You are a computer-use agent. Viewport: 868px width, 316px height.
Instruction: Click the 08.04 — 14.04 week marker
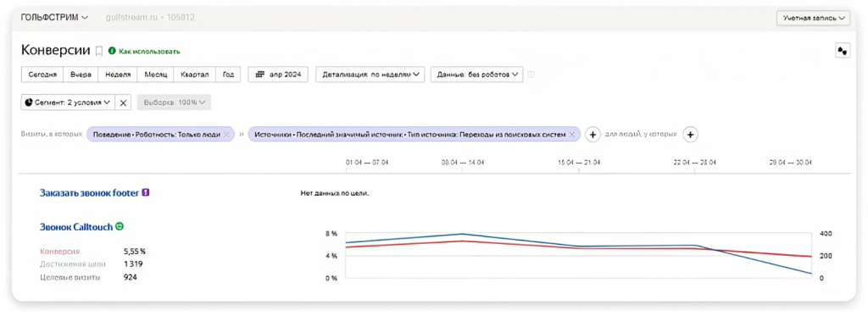tap(463, 163)
